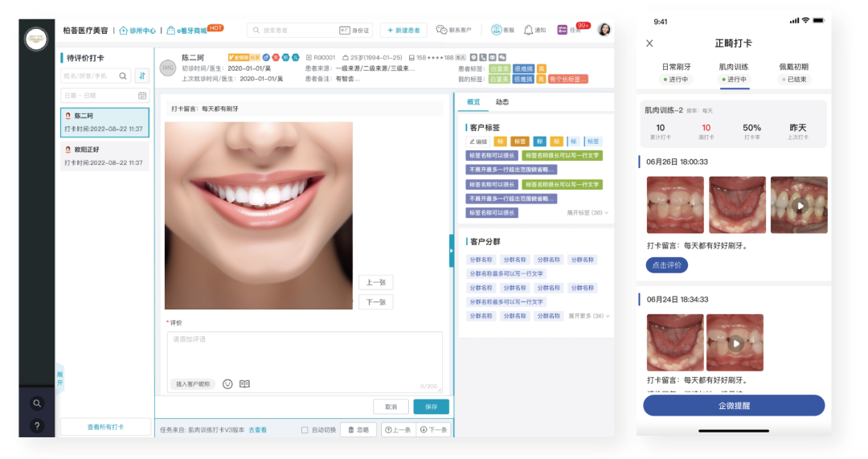
Task: Open the help question-mark icon in the sidebar
Action: point(36,426)
